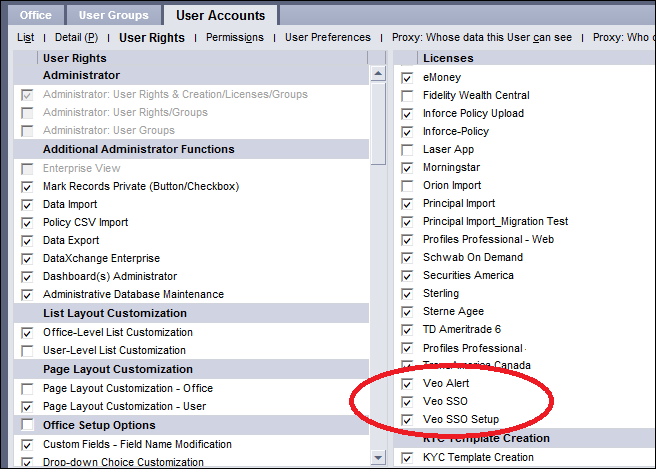
Task: Toggle Custom Fields - Field Name Modification
Action: pos(27,445)
